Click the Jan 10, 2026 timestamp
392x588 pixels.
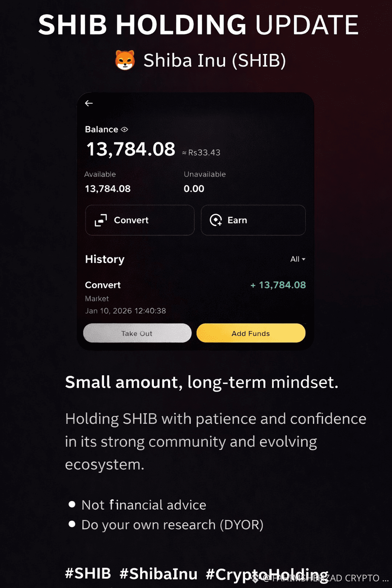pyautogui.click(x=125, y=311)
